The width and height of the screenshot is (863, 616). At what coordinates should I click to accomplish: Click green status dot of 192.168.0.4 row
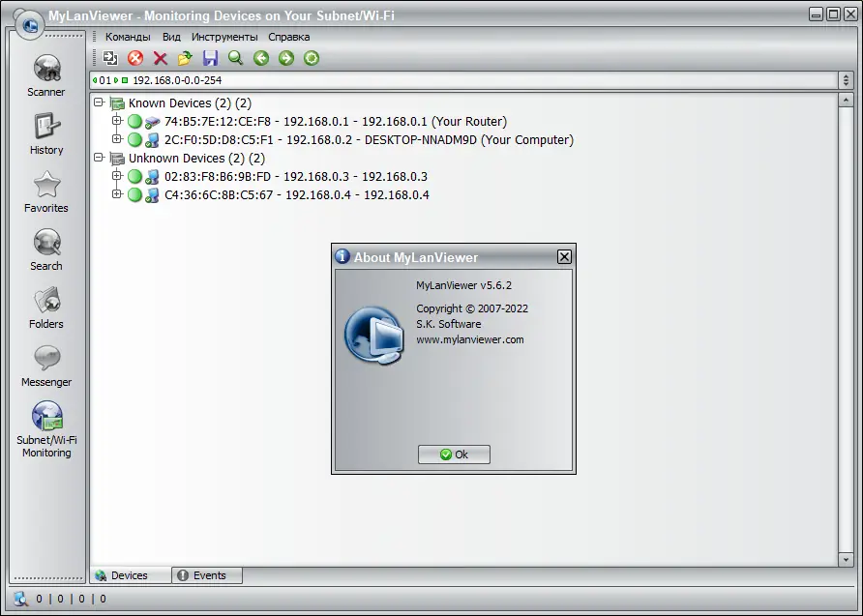(x=134, y=194)
